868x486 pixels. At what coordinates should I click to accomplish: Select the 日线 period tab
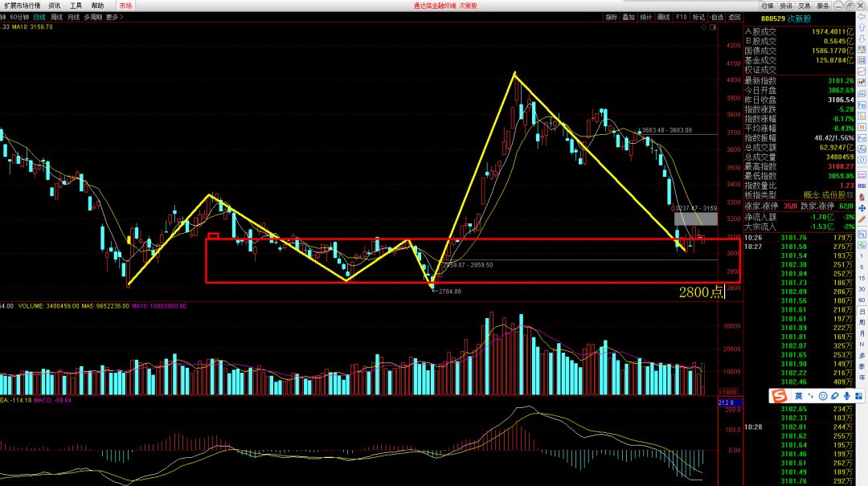pos(39,17)
